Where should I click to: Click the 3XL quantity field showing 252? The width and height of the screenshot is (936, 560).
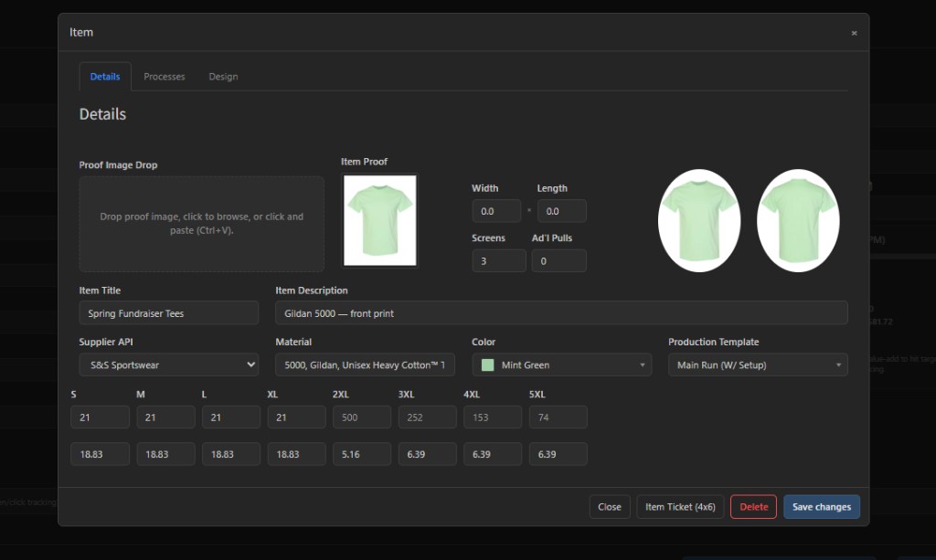tap(428, 417)
